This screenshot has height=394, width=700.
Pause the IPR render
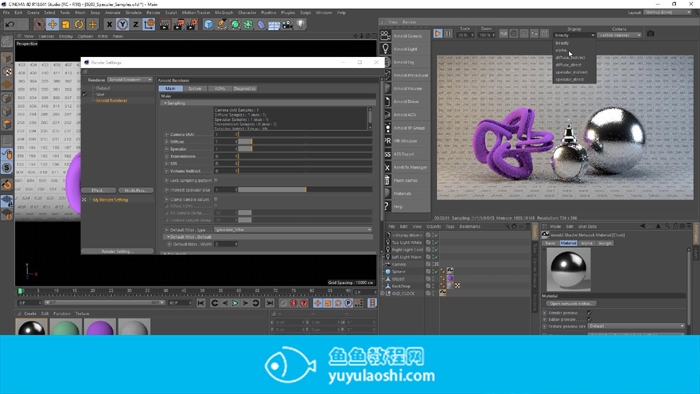pos(448,33)
